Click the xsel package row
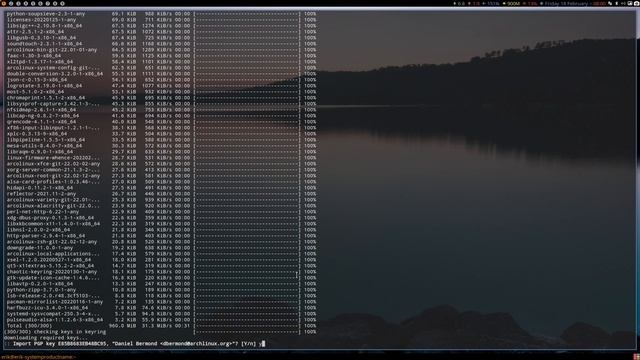This screenshot has width=640, height=360. pos(161,260)
